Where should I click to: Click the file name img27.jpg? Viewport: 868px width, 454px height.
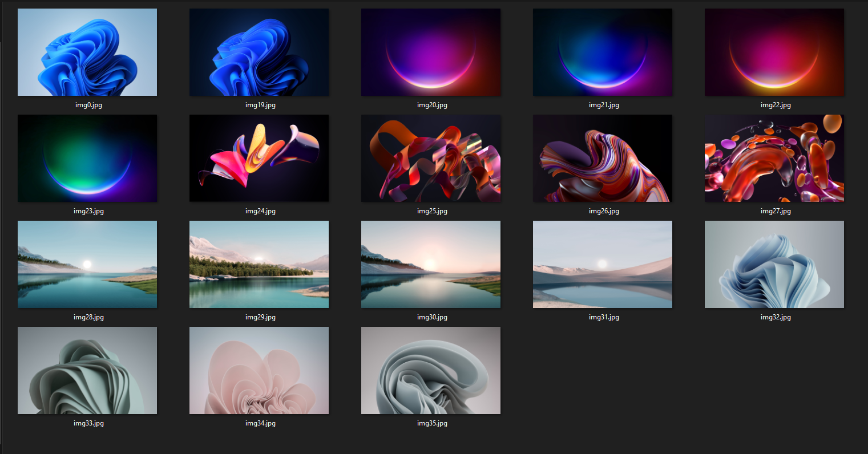point(776,211)
